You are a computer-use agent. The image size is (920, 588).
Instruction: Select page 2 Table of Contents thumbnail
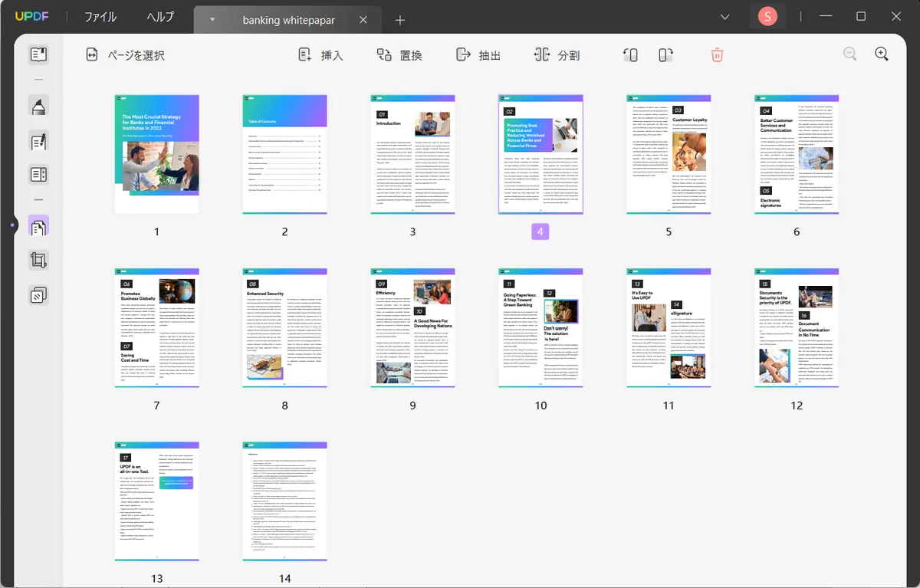(284, 154)
